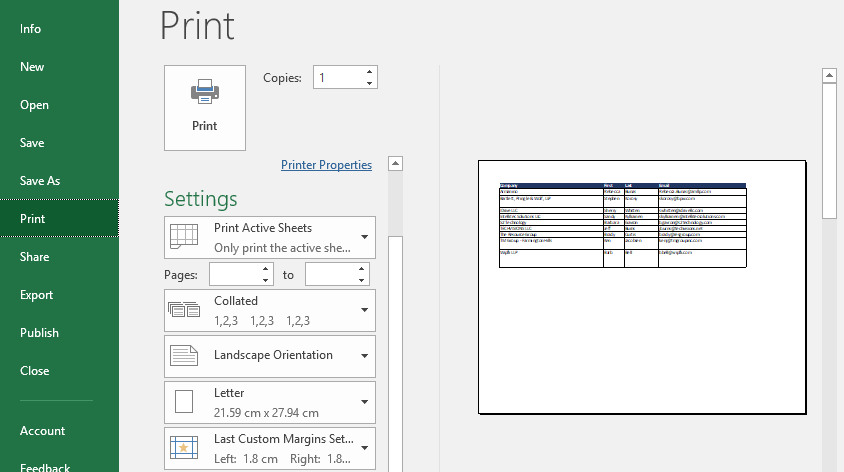Viewport: 844px width, 472px height.
Task: Click the Letter paper size icon
Action: (184, 401)
